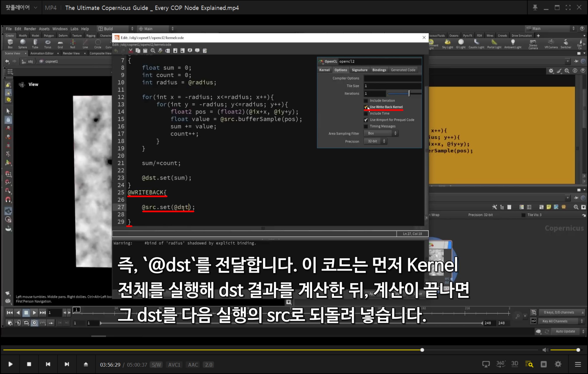Uncheck Use Write Back Kernel
Screen dimensions: 588x374
tap(366, 107)
